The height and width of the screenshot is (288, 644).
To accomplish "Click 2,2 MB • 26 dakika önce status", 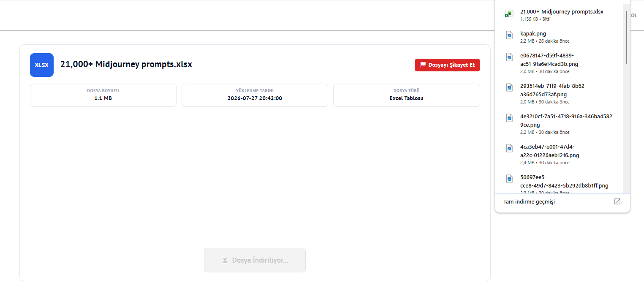I will pyautogui.click(x=545, y=41).
